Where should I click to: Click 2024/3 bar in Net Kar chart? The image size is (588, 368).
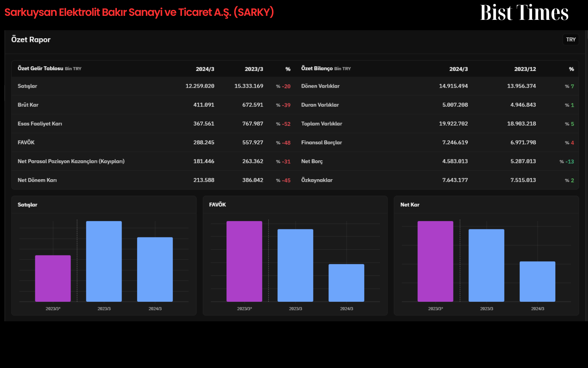[x=538, y=282]
